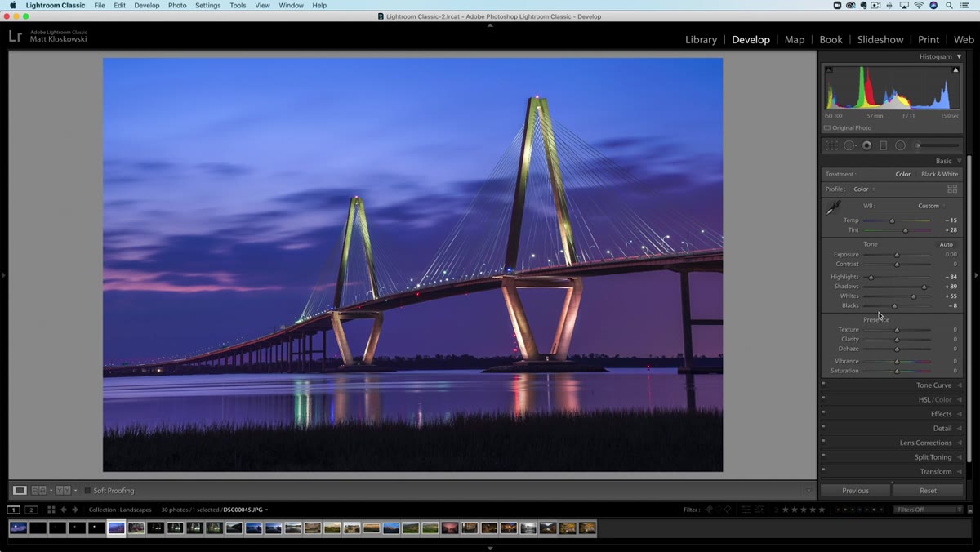Open the Settings menu in menu bar
The image size is (980, 552).
(208, 5)
